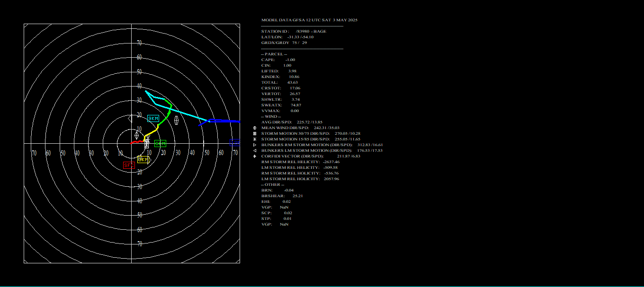This screenshot has height=287, width=644.
Task: Click the BRN value -0.04
Action: tap(288, 190)
